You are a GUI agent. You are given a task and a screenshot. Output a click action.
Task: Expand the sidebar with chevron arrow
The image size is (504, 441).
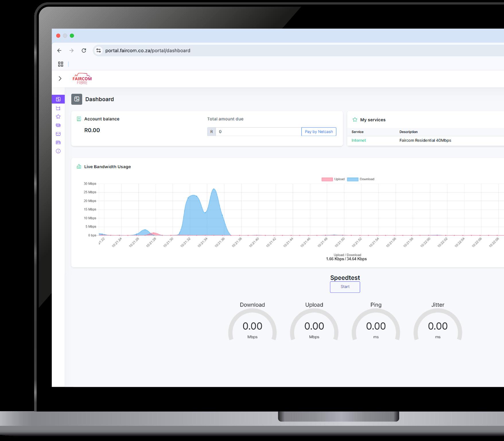tap(60, 79)
